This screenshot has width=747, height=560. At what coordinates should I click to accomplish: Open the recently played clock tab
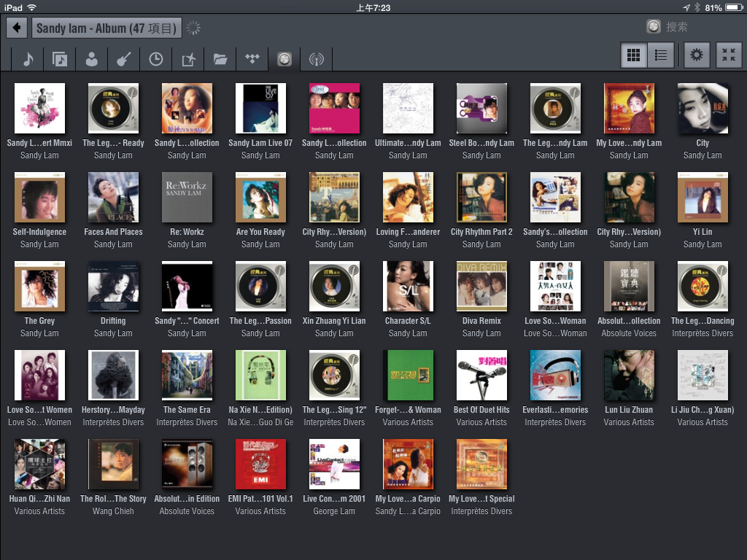156,59
